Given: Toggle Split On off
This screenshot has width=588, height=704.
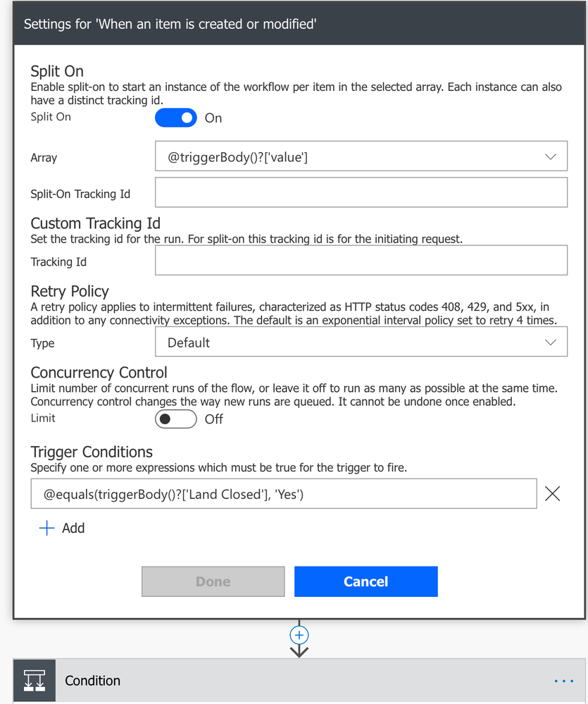Looking at the screenshot, I should 175,118.
